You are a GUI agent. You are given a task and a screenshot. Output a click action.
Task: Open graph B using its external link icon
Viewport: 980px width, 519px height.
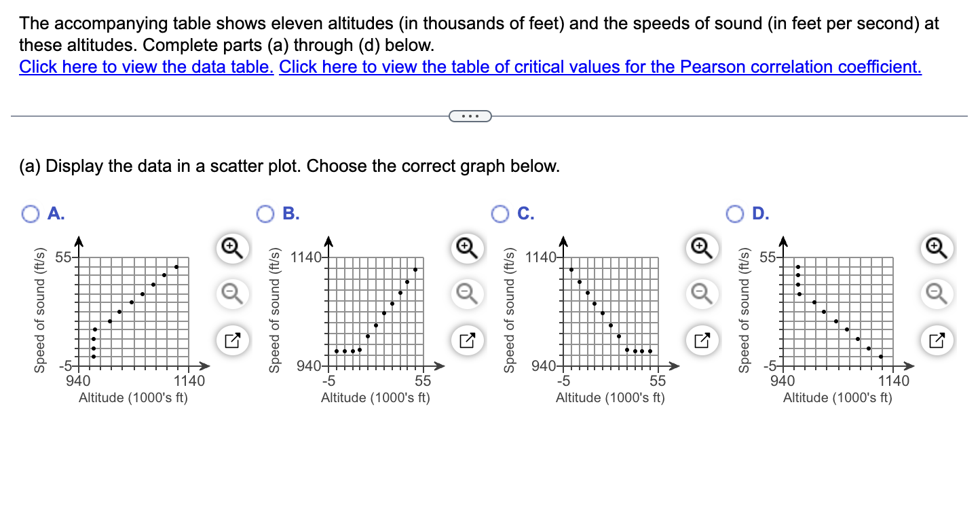(x=466, y=340)
